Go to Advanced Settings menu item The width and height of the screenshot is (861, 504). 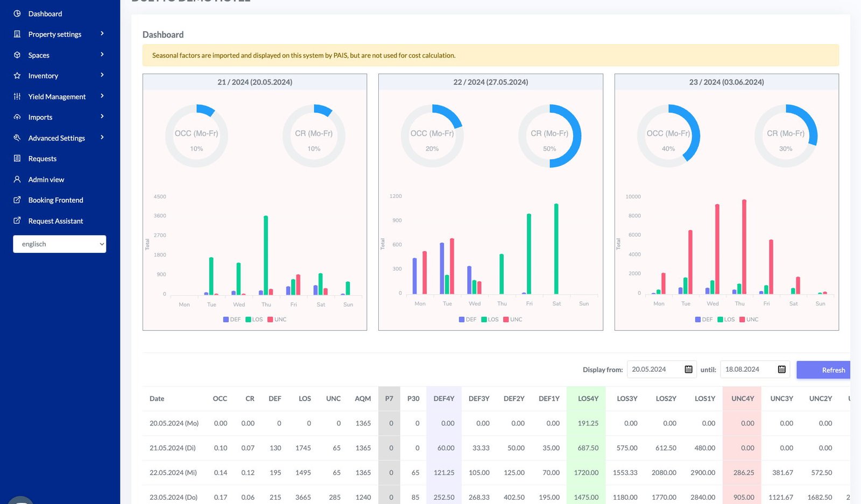pyautogui.click(x=57, y=138)
